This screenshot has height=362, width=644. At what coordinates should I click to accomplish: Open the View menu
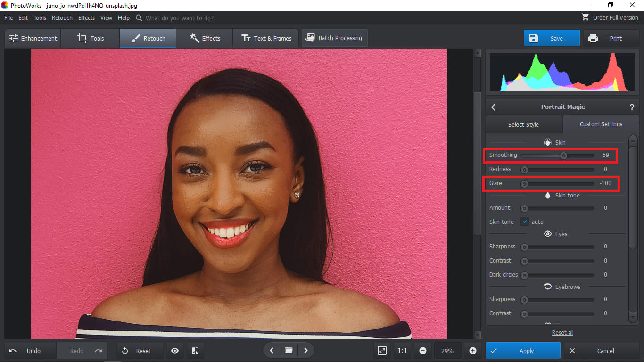tap(107, 18)
